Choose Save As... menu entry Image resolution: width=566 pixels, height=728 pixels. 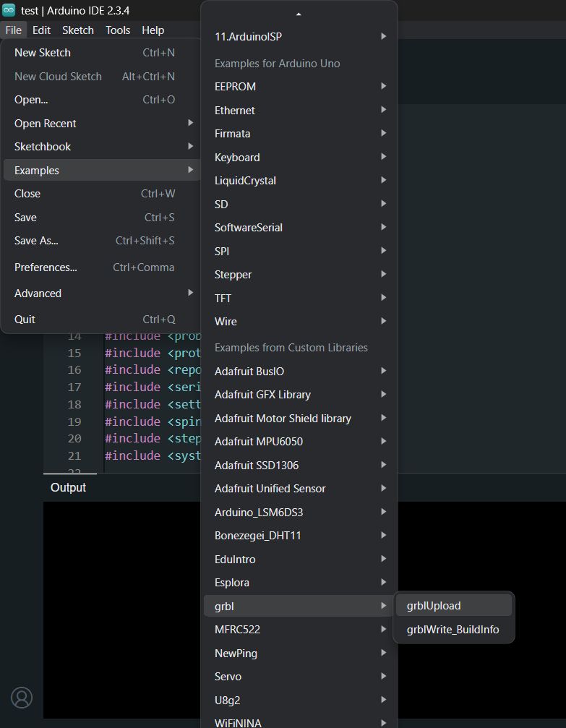pyautogui.click(x=102, y=240)
